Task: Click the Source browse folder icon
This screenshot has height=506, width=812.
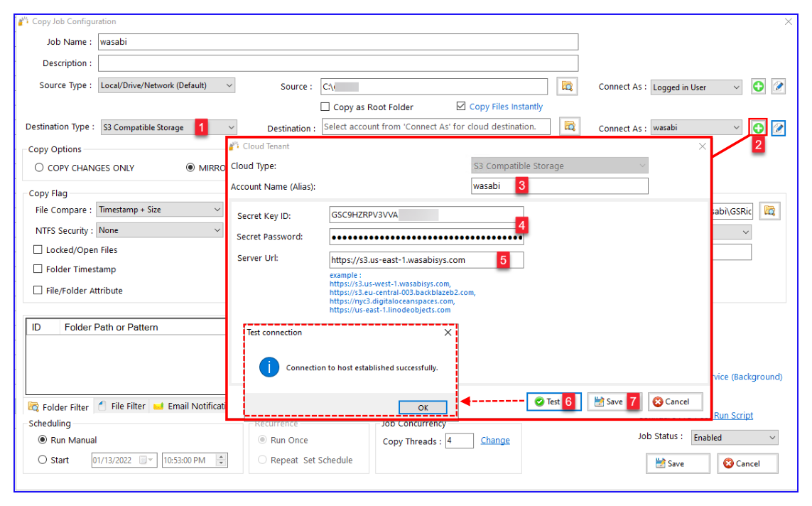Action: 567,86
